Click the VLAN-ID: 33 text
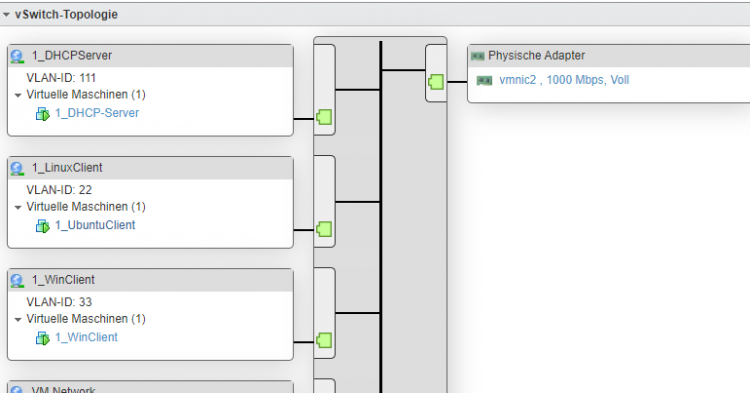Image resolution: width=750 pixels, height=393 pixels. pos(59,302)
